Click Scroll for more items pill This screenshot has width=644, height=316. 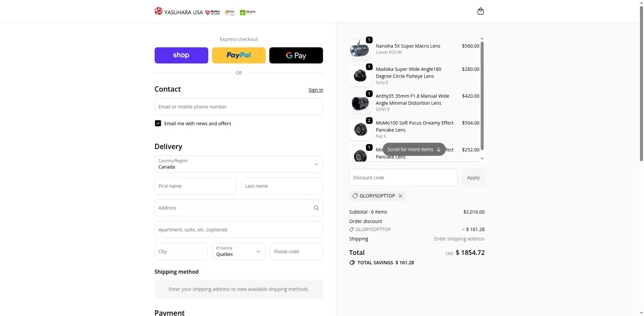(414, 150)
